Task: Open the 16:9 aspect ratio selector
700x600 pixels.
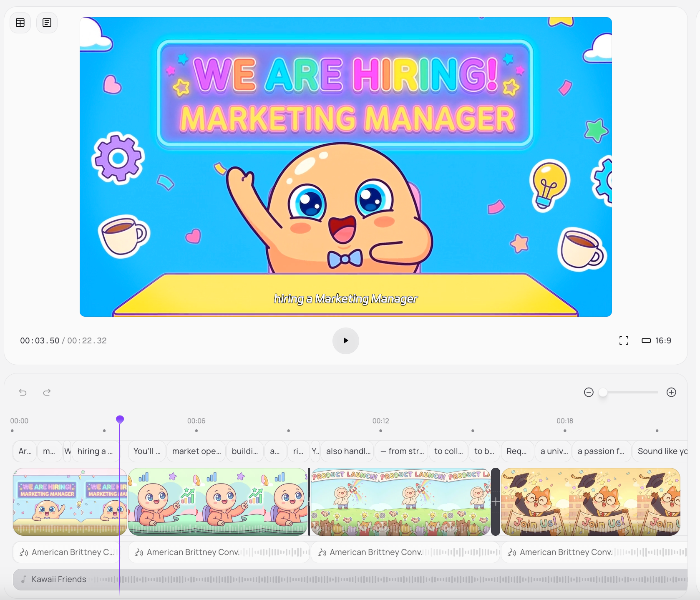Action: 657,340
